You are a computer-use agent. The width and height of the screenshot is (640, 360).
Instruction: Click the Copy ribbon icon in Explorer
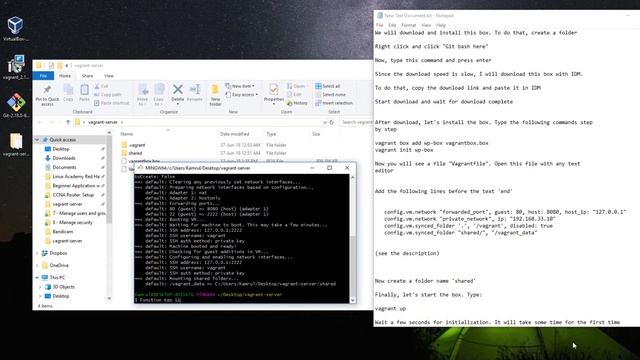(x=68, y=93)
